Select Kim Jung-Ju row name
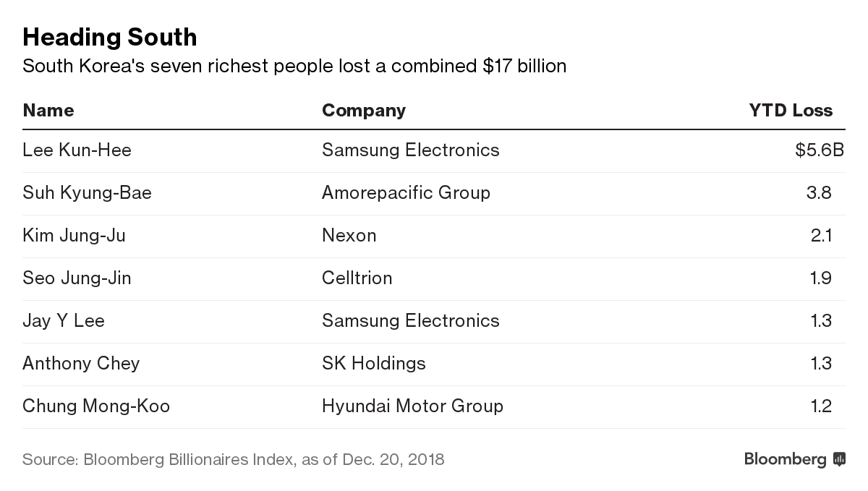 (x=74, y=235)
